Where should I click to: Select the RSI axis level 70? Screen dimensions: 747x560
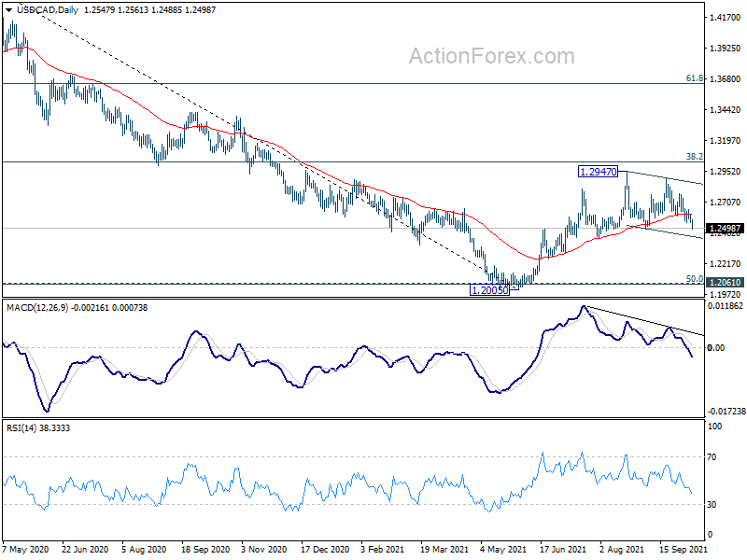712,457
